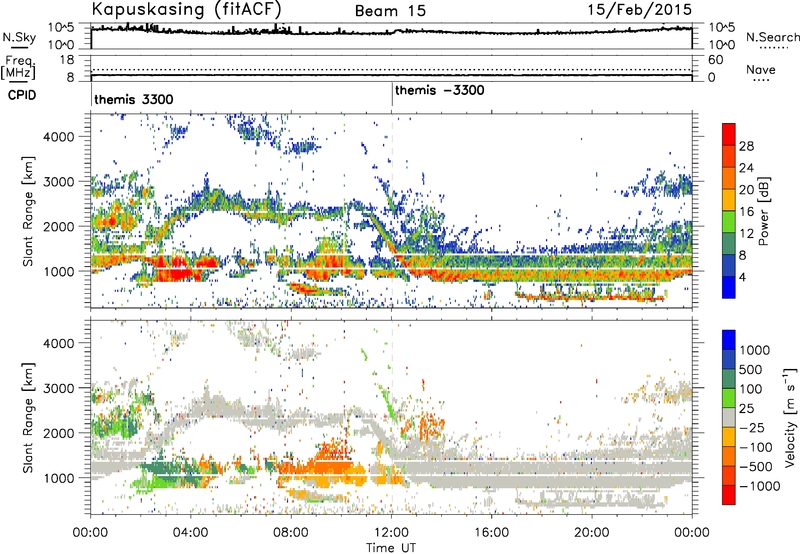The image size is (800, 554).
Task: Click the '18' frequency axis tick
Action: (x=67, y=60)
